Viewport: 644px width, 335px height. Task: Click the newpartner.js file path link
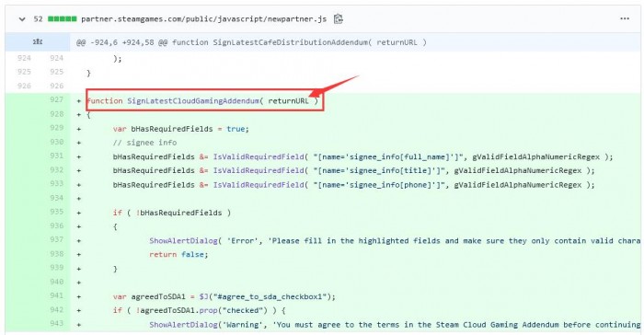(203, 19)
